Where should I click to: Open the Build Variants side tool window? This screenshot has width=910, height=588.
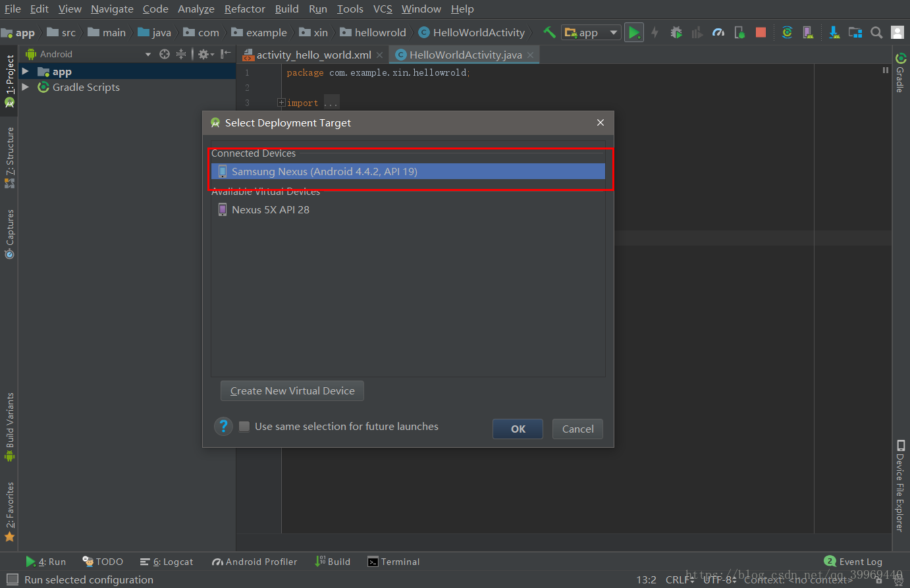pos(9,427)
